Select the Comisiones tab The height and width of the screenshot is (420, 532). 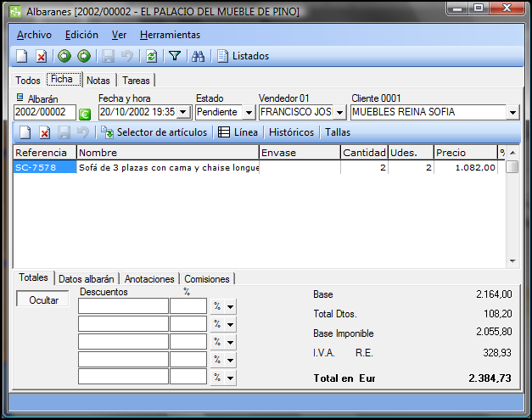pyautogui.click(x=207, y=279)
